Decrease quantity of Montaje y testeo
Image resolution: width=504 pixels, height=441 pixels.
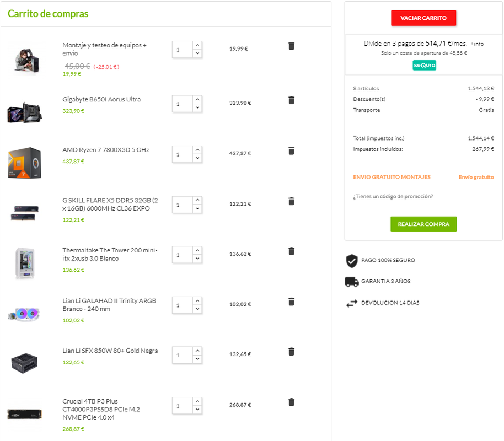pyautogui.click(x=197, y=53)
